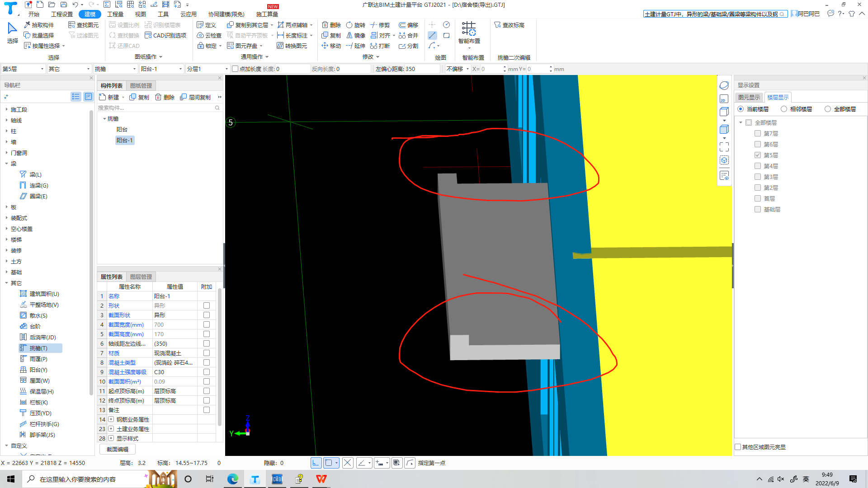The height and width of the screenshot is (488, 868).
Task: Open WPS Office from taskbar
Action: [x=321, y=479]
